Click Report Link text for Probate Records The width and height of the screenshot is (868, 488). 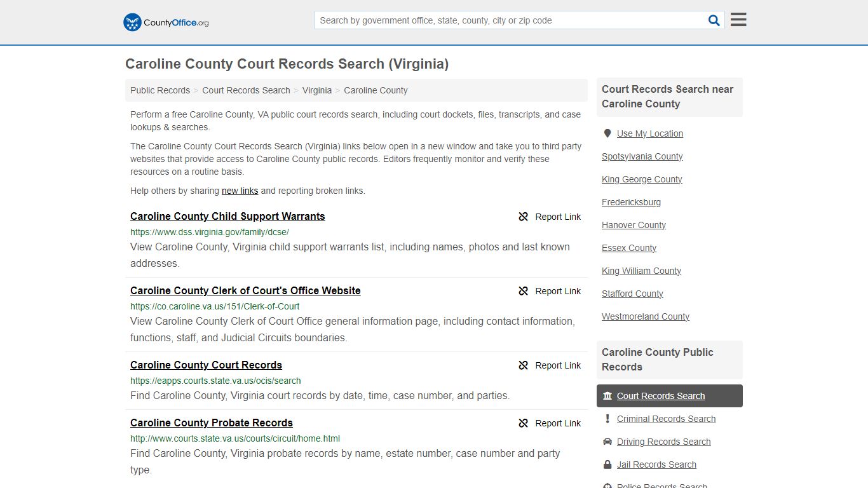coord(558,423)
